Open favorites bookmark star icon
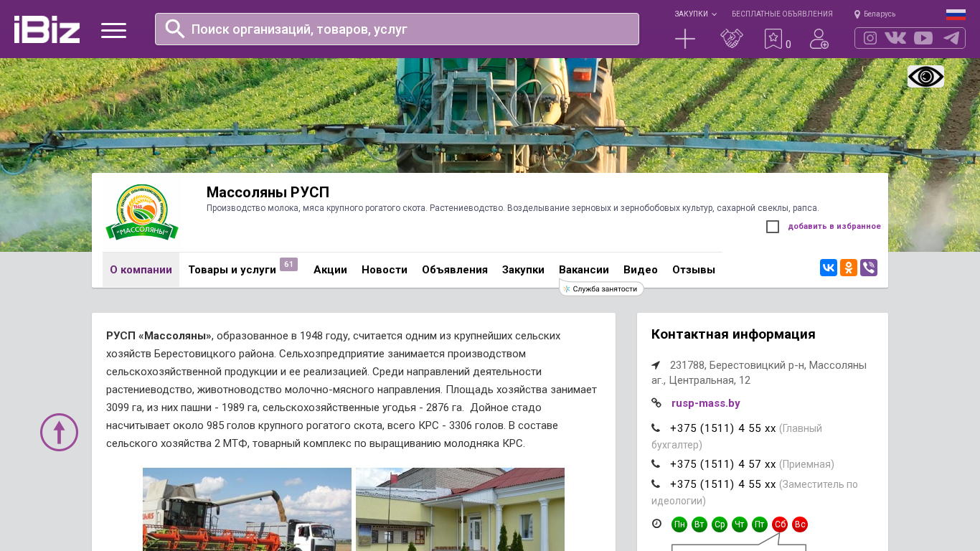Image resolution: width=980 pixels, height=551 pixels. tap(773, 39)
